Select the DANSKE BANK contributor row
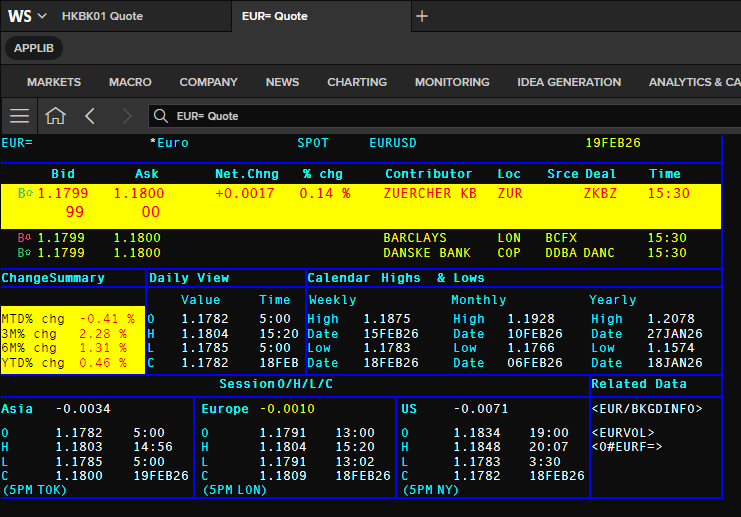Screen dimensions: 741x517 (361, 253)
